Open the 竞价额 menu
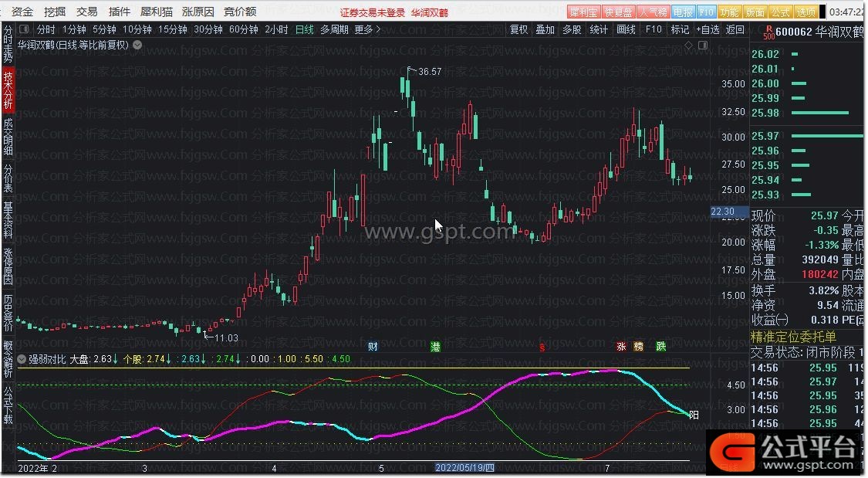This screenshot has width=868, height=478. click(240, 12)
